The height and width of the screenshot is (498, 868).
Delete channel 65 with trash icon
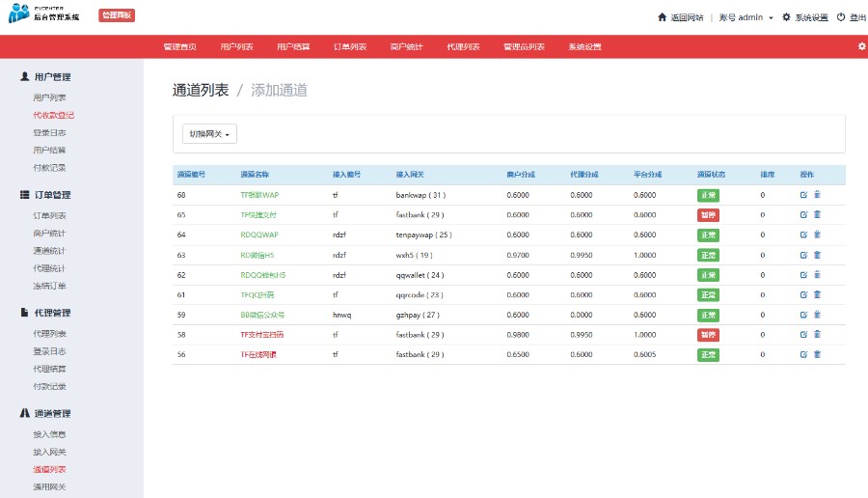[817, 215]
